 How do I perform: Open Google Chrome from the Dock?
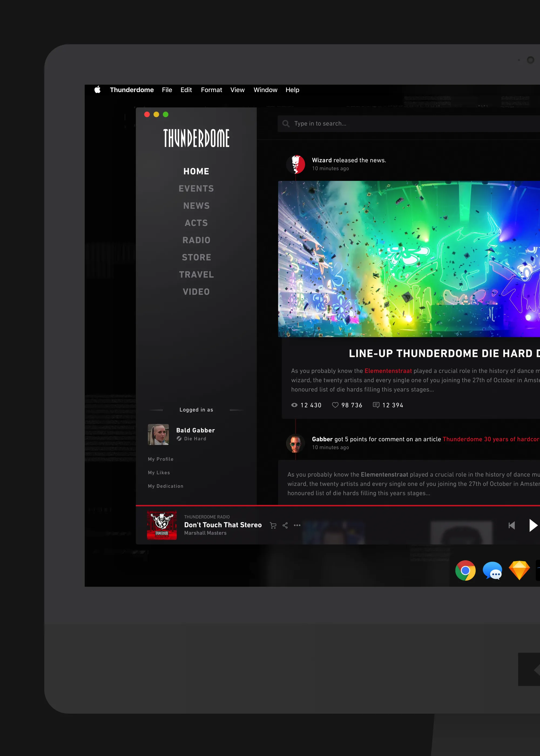click(465, 571)
